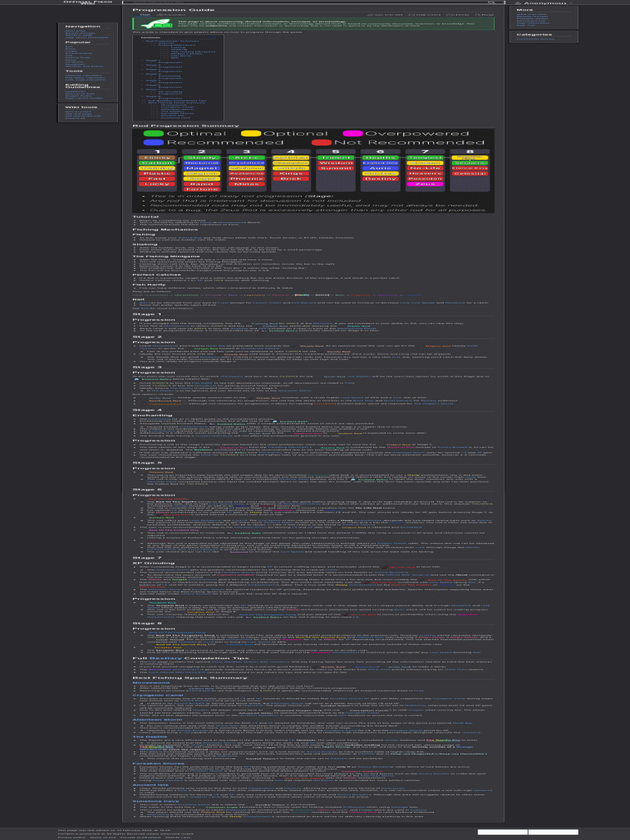Open the Community Articles category
The height and width of the screenshot is (840, 630).
[x=535, y=39]
